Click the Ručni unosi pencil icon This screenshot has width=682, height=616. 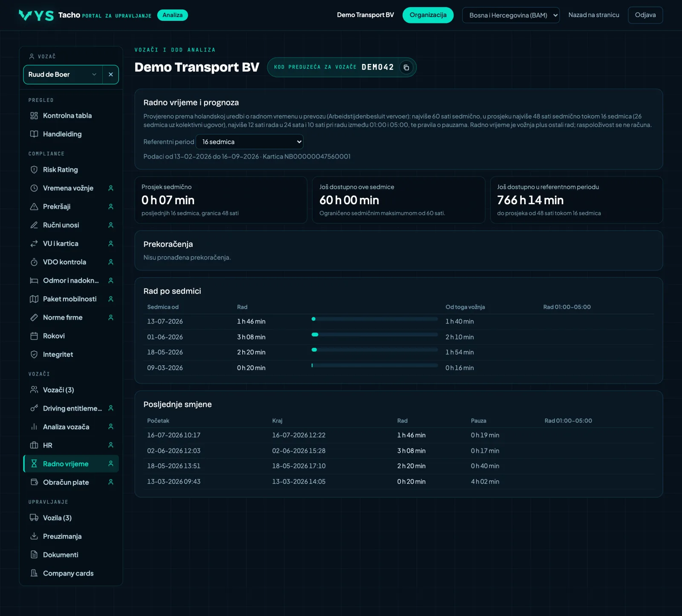[x=34, y=225]
